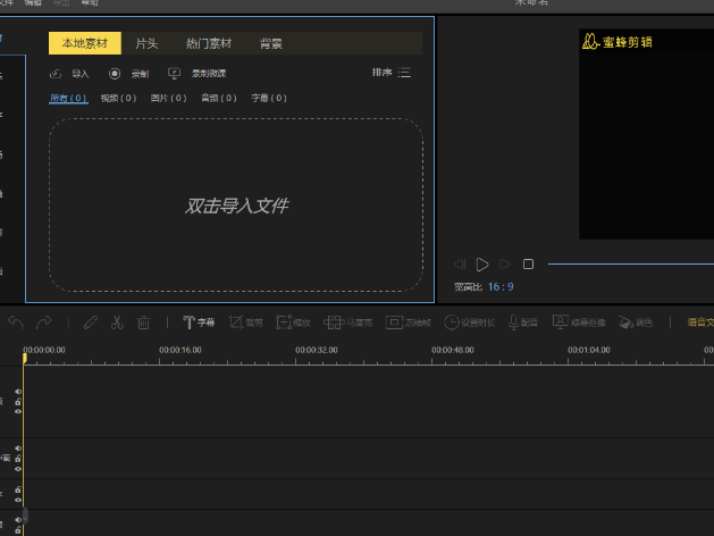Apply the 马赛克 mosaic tool
The width and height of the screenshot is (714, 536).
pos(348,322)
